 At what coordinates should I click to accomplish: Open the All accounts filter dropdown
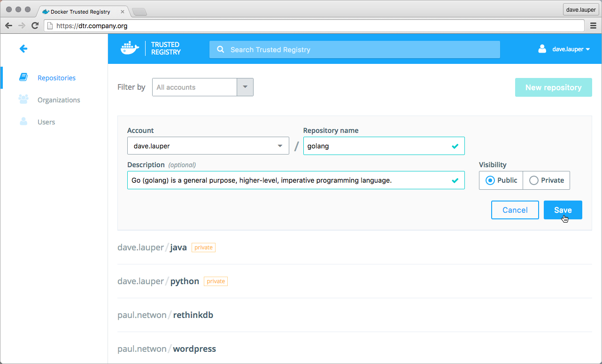[x=245, y=87]
